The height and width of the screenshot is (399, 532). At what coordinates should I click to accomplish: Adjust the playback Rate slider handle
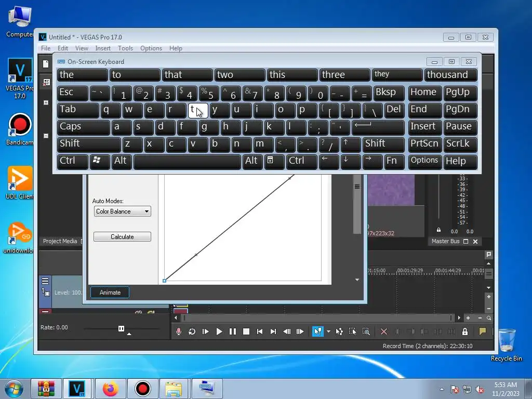coord(121,328)
